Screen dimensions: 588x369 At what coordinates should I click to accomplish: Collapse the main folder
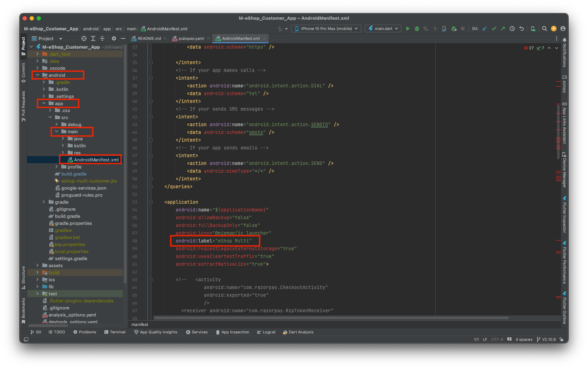coord(56,131)
